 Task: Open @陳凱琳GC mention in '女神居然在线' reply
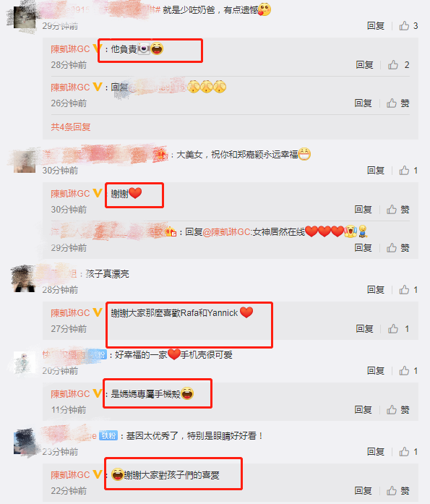pyautogui.click(x=226, y=231)
